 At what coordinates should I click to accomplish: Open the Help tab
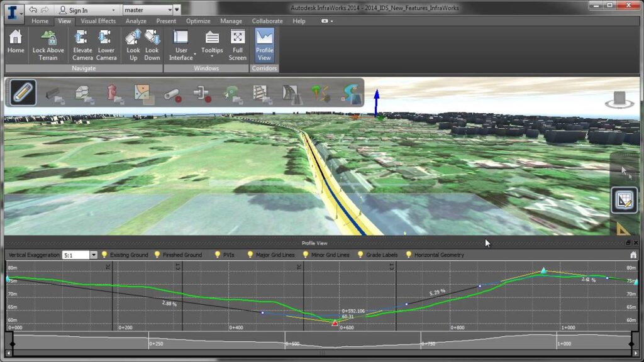(299, 21)
